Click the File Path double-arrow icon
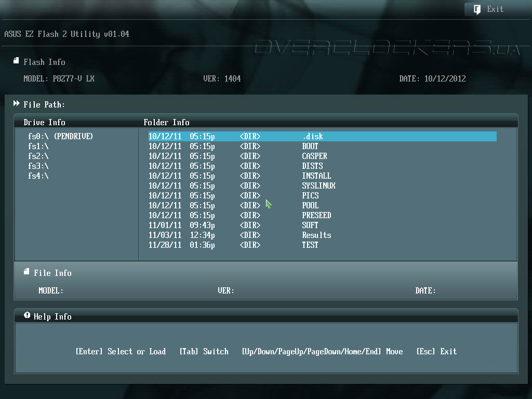This screenshot has width=532, height=399. click(x=16, y=103)
